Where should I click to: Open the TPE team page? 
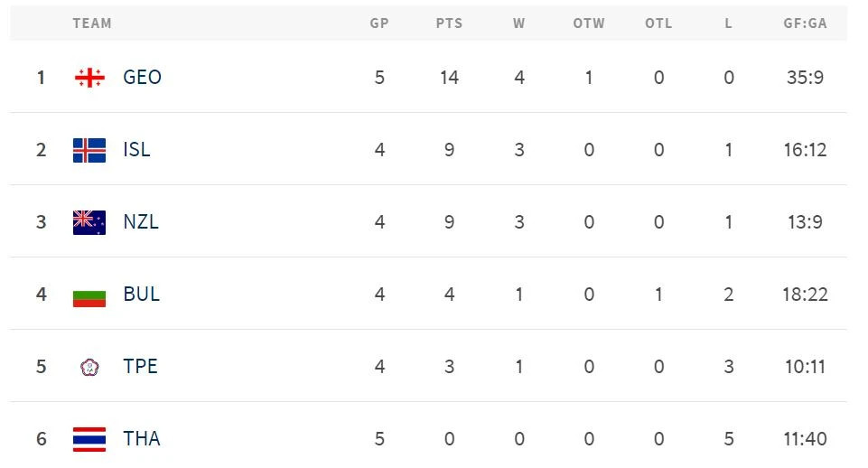(140, 367)
